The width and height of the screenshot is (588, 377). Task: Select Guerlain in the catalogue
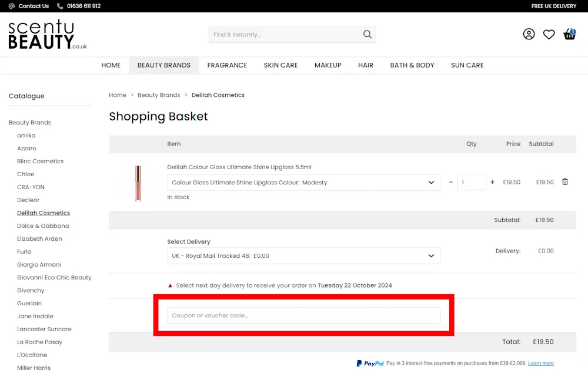(29, 303)
